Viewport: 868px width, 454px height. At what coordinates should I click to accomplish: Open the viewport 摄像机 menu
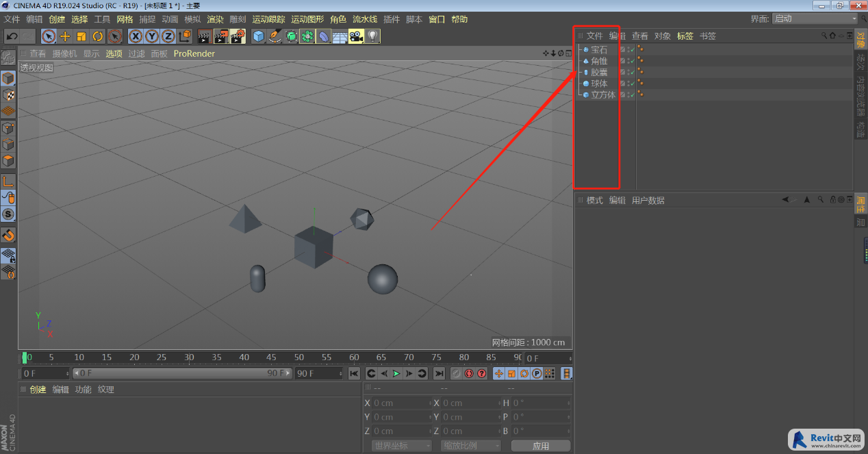[65, 53]
